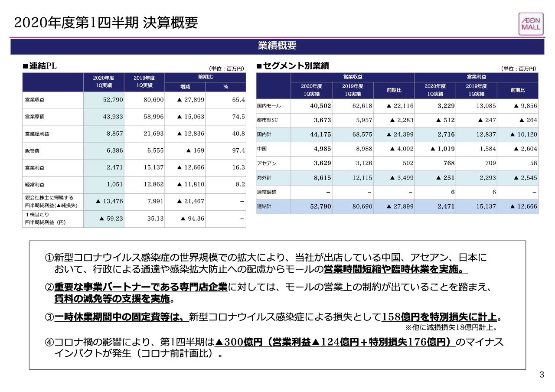This screenshot has width=555, height=392.
Task: Click the underlined text 賃料の減免等の支援を実施
Action: click(112, 299)
